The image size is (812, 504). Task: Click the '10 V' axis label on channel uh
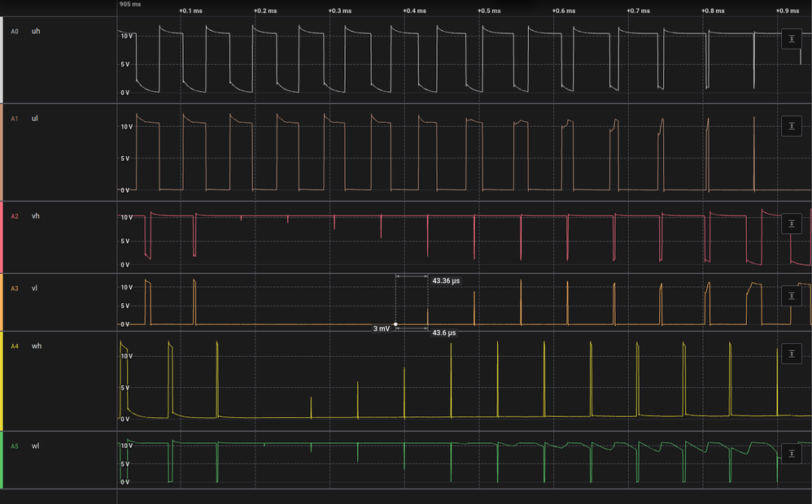126,37
